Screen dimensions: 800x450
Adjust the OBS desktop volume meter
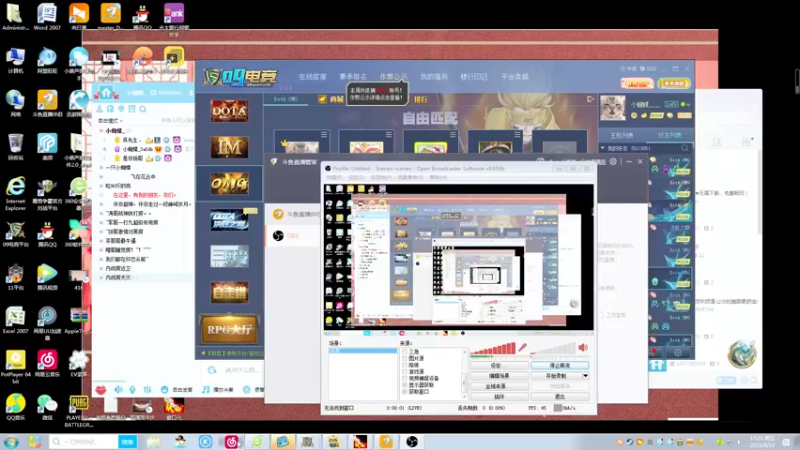554,348
